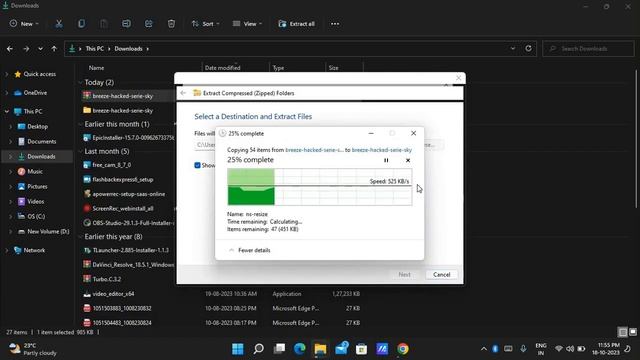Select the video_editor_x64 file
The width and height of the screenshot is (640, 360).
pos(113,294)
